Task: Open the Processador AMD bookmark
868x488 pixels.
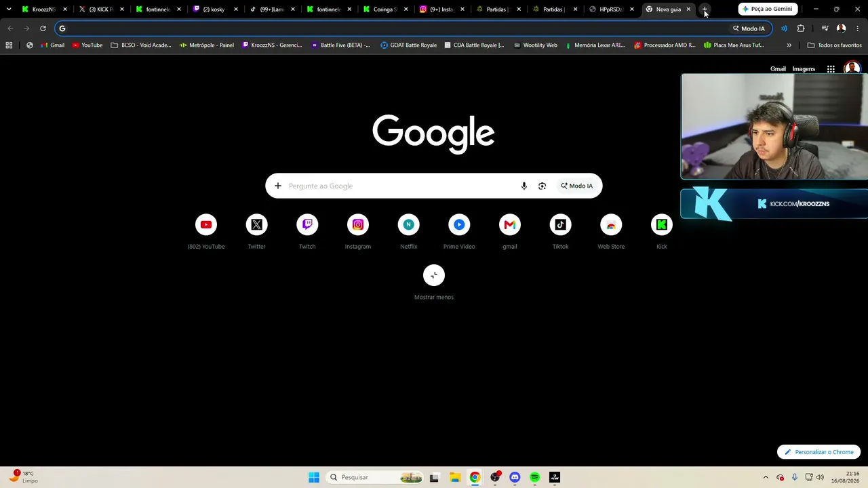Action: click(x=665, y=45)
